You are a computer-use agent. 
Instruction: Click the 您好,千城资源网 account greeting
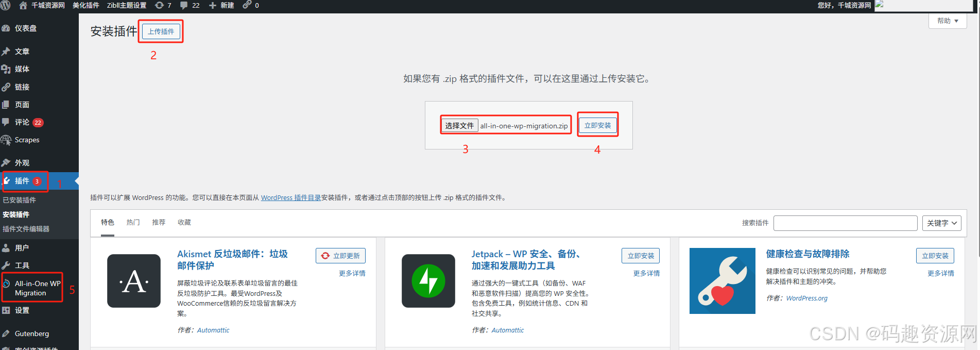[x=844, y=5]
